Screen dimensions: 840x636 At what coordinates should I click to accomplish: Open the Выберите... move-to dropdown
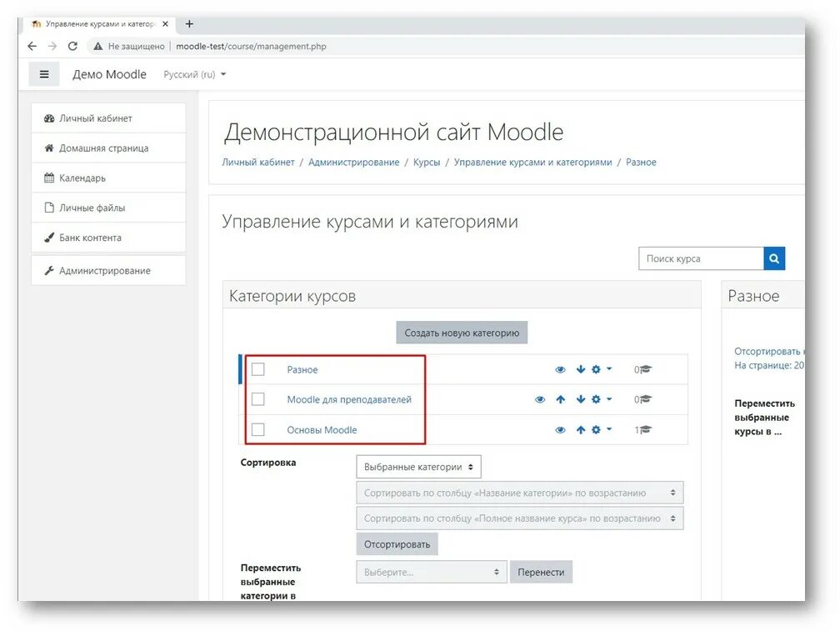[x=432, y=572]
